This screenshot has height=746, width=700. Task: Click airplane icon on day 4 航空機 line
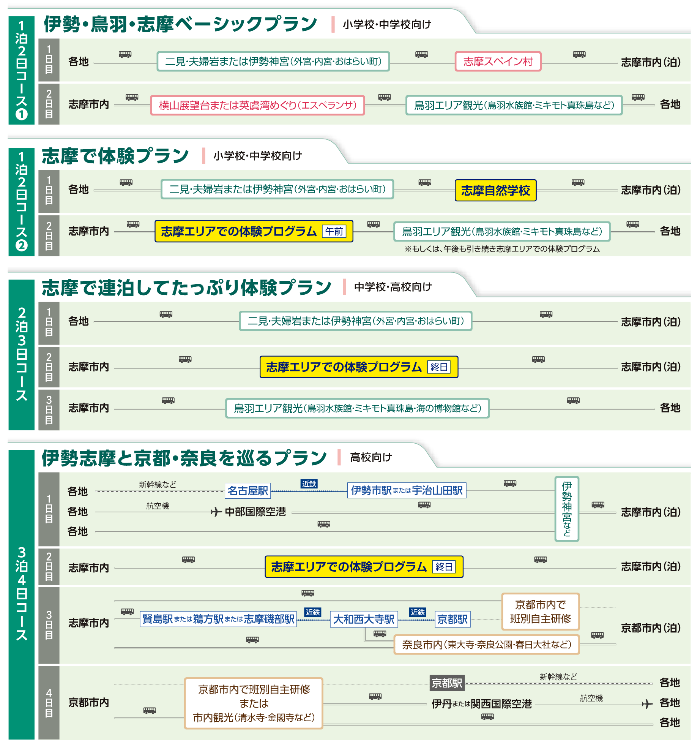[x=647, y=704]
